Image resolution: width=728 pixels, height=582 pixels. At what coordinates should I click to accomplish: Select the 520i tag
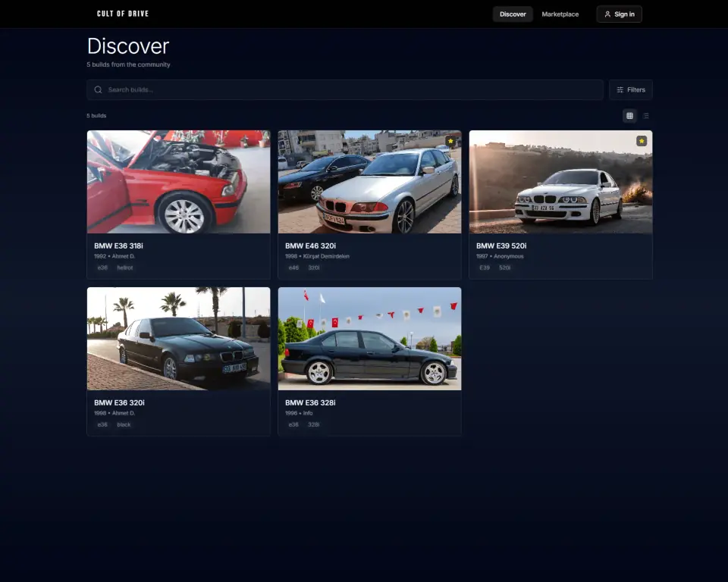pos(505,268)
